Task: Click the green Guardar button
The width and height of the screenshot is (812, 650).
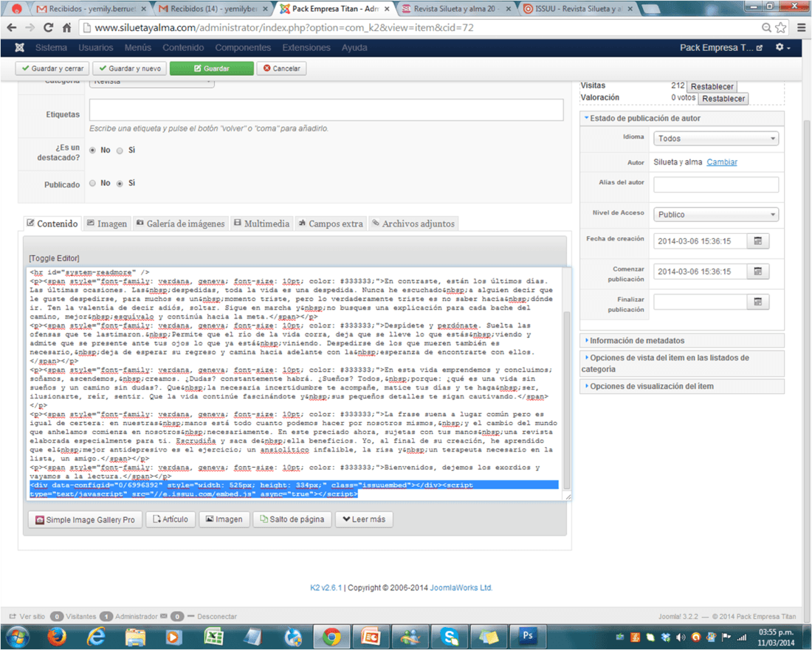Action: click(212, 69)
